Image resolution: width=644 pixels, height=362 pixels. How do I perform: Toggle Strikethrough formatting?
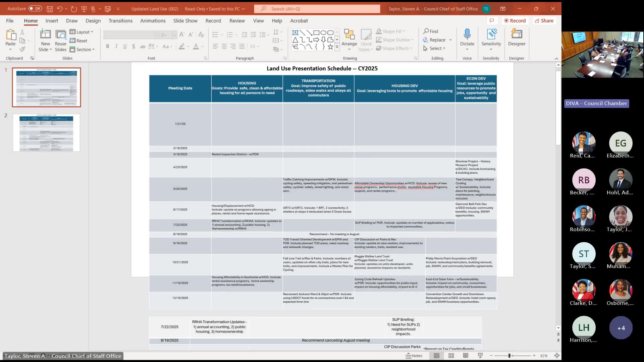(x=143, y=46)
